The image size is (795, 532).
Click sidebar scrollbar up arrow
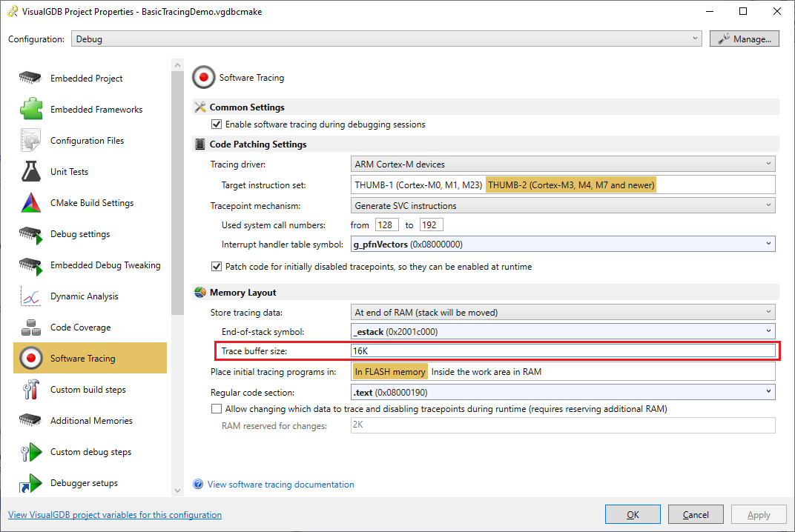tap(177, 65)
